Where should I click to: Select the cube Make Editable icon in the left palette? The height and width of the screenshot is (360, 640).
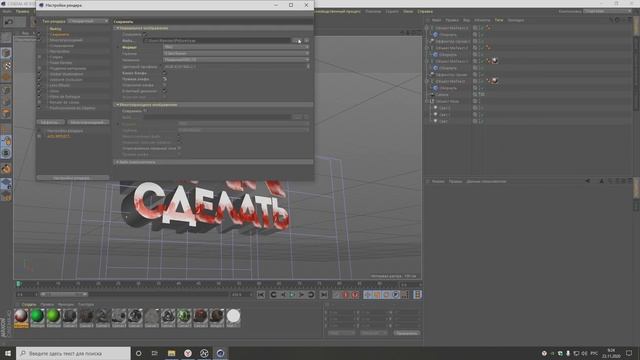pos(6,53)
